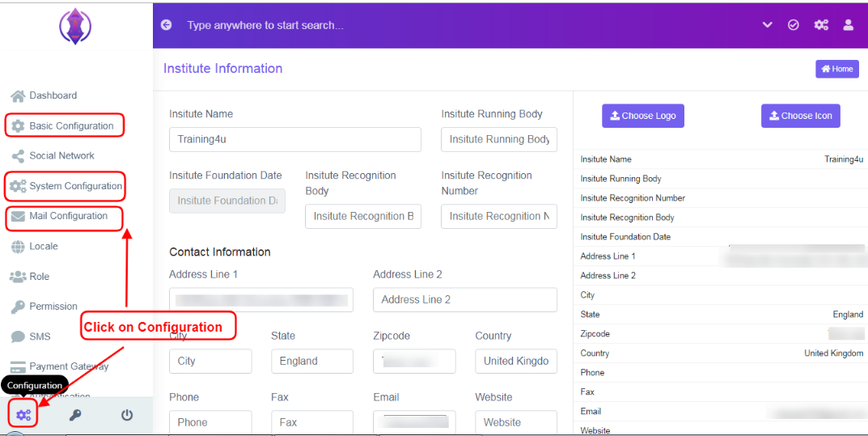Focus the Address Line 1 field
The image size is (868, 436).
pyautogui.click(x=261, y=300)
